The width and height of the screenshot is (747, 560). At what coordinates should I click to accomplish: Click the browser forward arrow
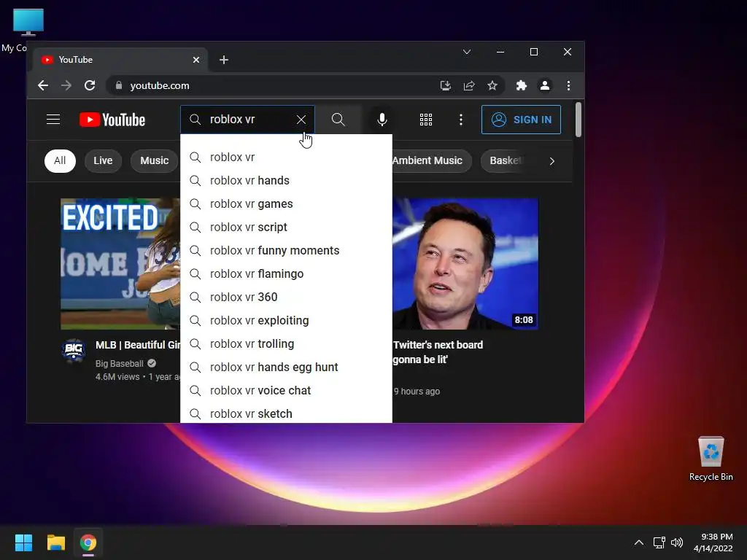[66, 86]
